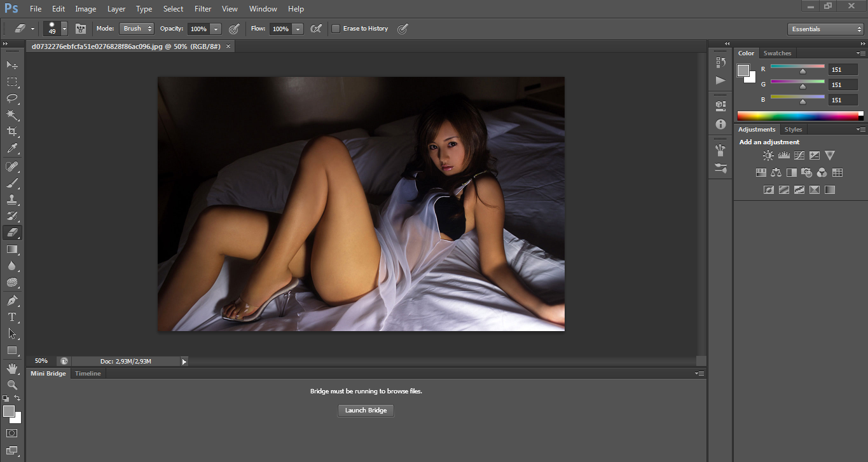Enable the Erase to History checkbox
The height and width of the screenshot is (462, 868).
coord(336,29)
